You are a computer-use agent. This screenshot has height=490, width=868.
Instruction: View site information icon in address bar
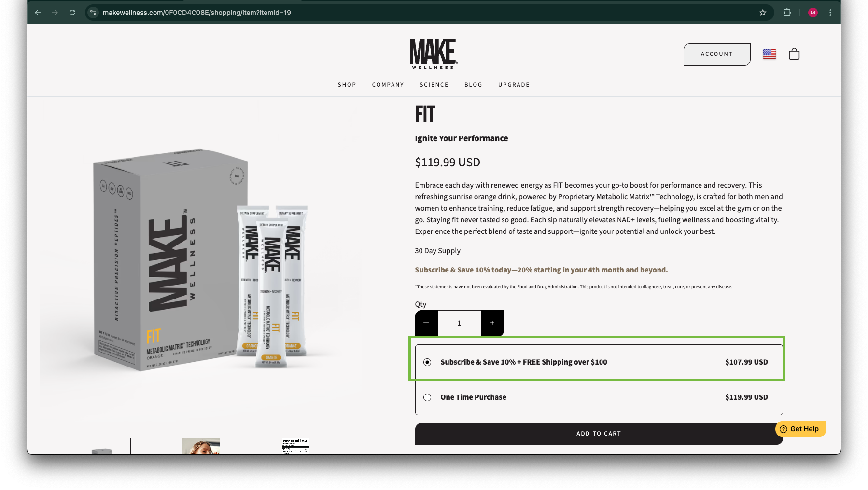click(93, 13)
